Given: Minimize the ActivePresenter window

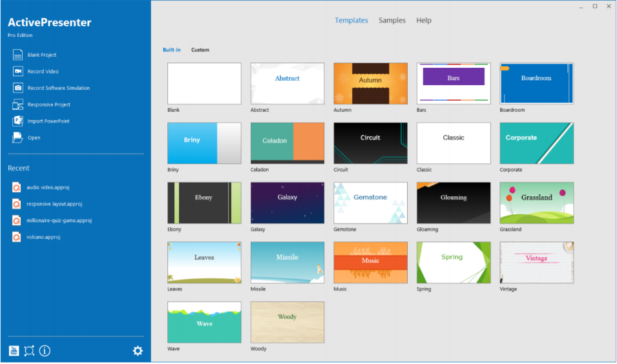Looking at the screenshot, I should click(581, 6).
